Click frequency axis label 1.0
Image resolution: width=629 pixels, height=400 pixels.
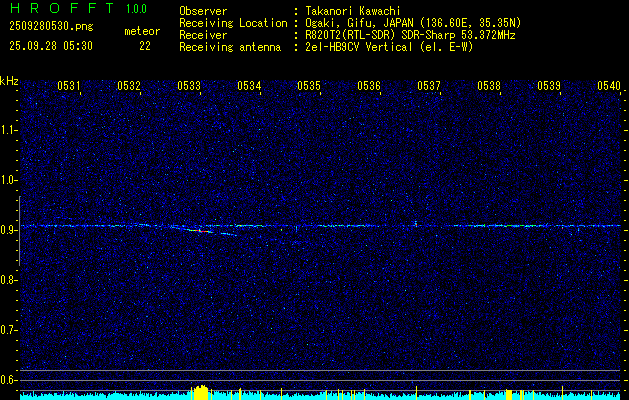point(8,181)
